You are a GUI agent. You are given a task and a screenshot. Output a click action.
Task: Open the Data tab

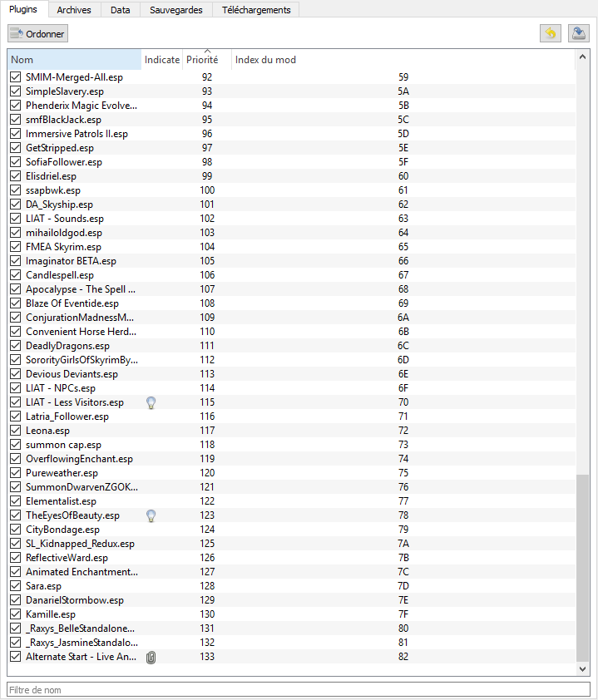tap(120, 10)
